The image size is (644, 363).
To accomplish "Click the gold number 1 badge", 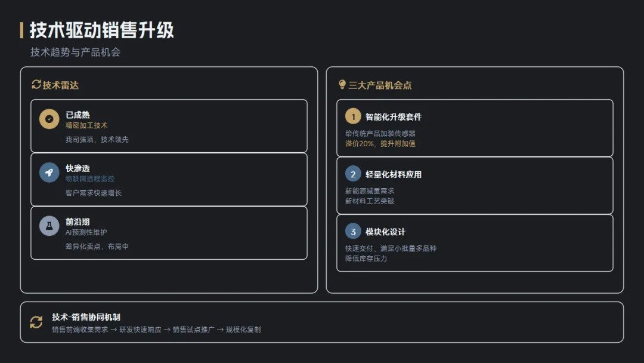I will click(353, 116).
